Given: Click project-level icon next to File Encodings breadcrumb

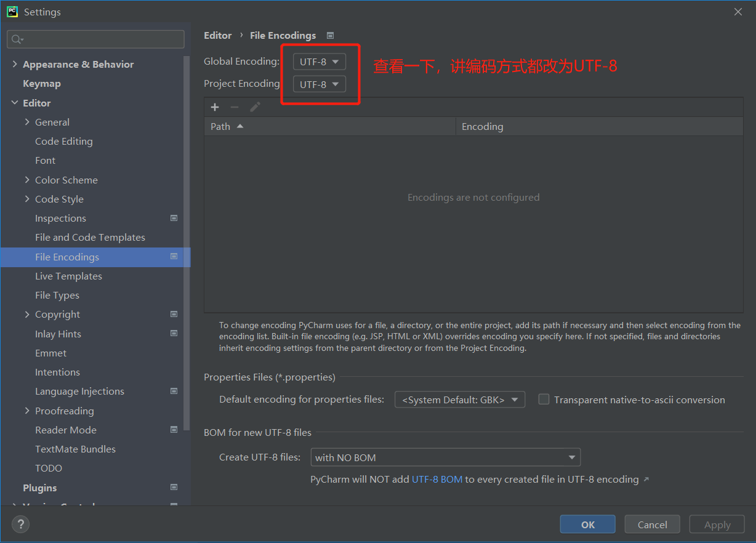Looking at the screenshot, I should pyautogui.click(x=331, y=36).
